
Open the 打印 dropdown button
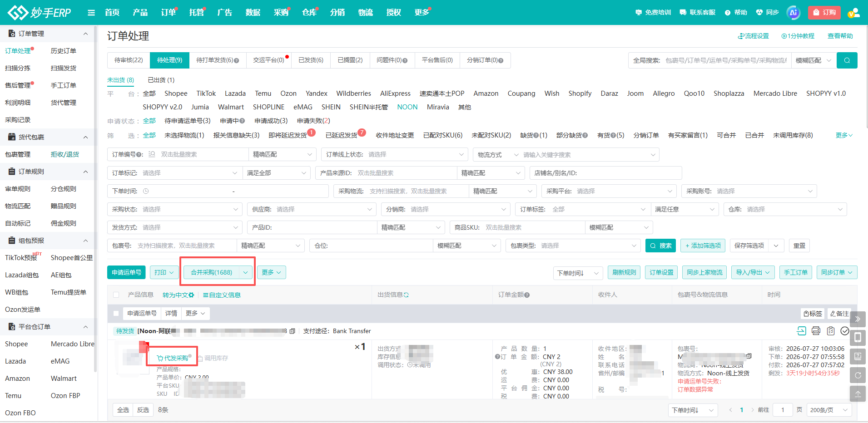[x=164, y=272]
